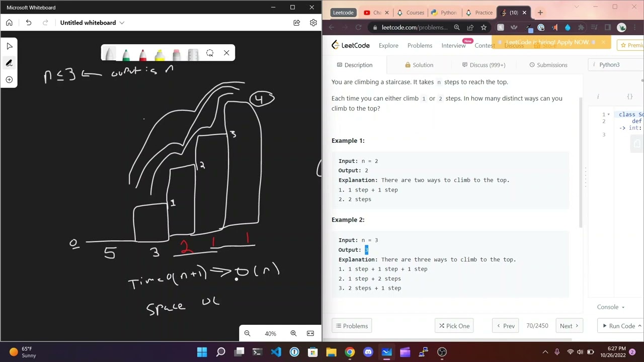
Task: Switch to the Courses browser tab
Action: pos(411,13)
